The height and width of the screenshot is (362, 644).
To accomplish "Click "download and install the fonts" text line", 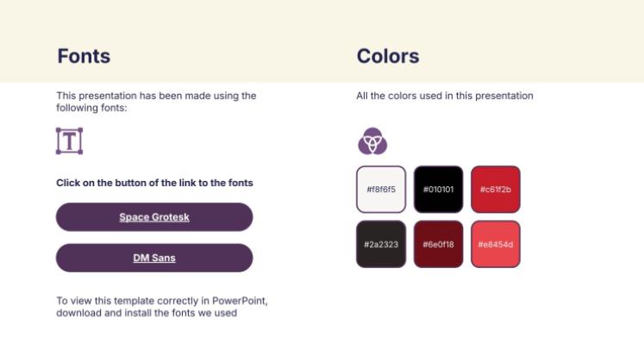I will (x=147, y=313).
